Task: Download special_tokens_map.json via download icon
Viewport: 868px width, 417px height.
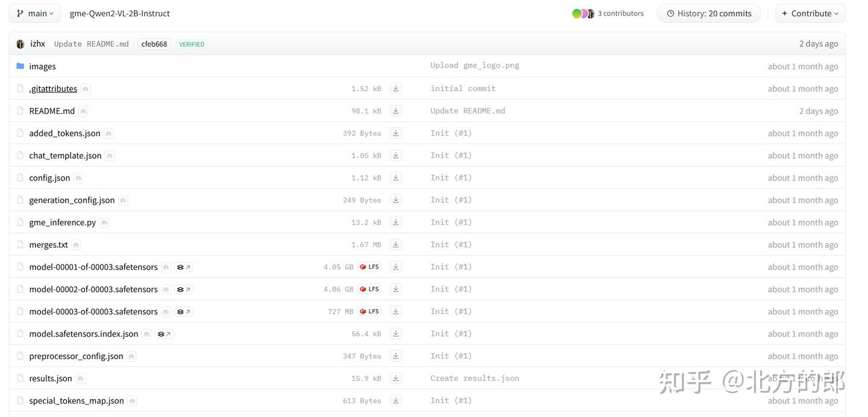Action: pyautogui.click(x=395, y=401)
